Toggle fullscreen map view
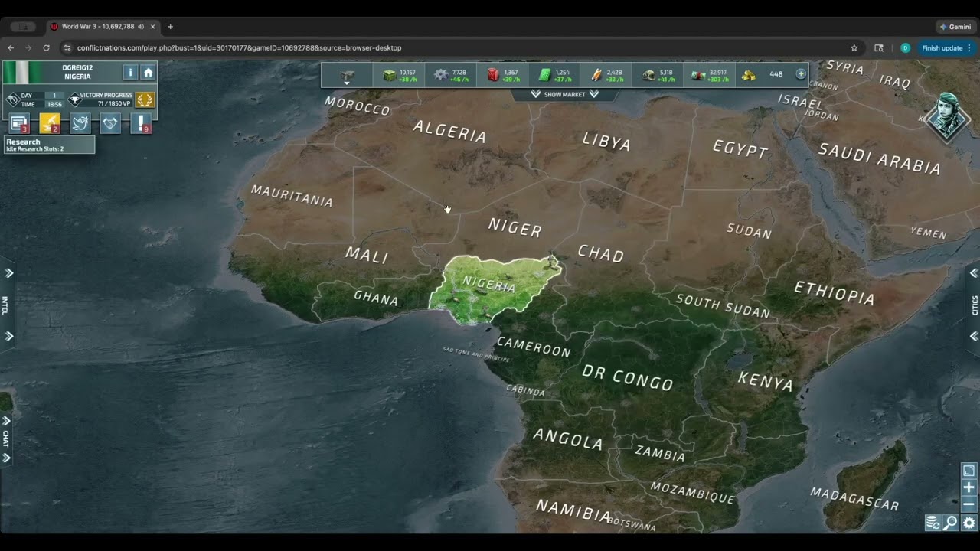The image size is (980, 551). coord(969,471)
